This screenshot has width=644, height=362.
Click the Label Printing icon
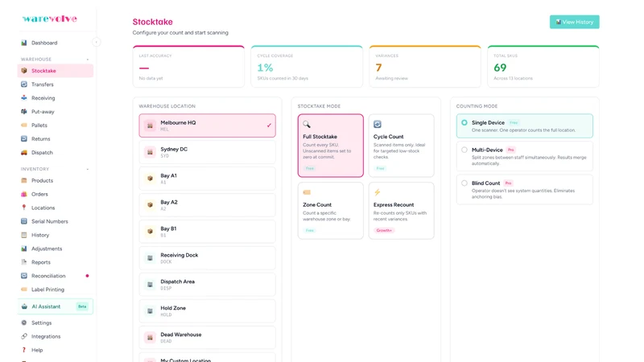(x=24, y=290)
